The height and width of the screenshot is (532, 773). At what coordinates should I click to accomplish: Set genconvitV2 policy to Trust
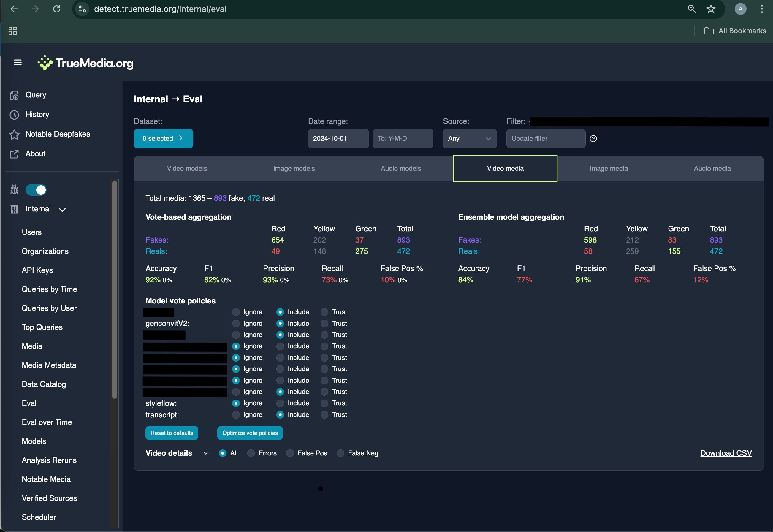click(324, 323)
